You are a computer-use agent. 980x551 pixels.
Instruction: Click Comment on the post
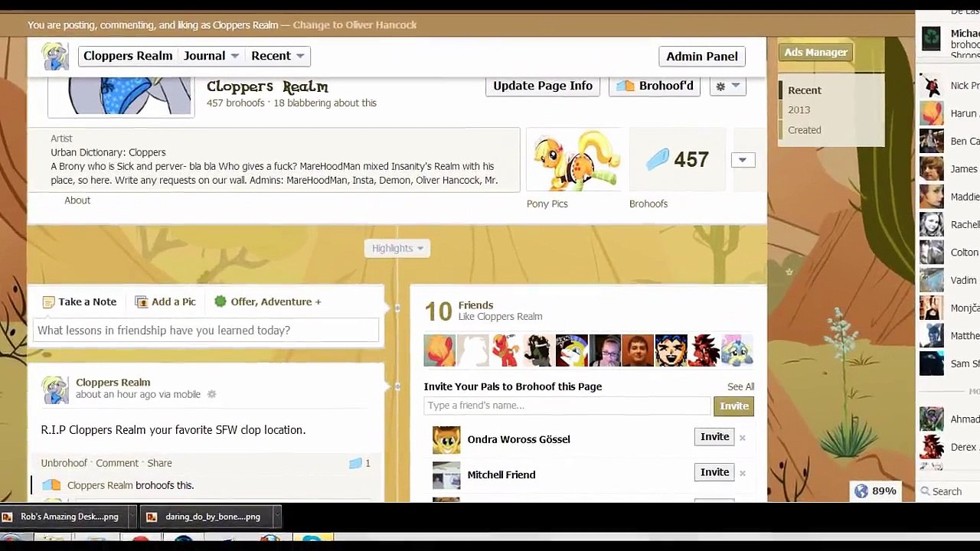[117, 463]
